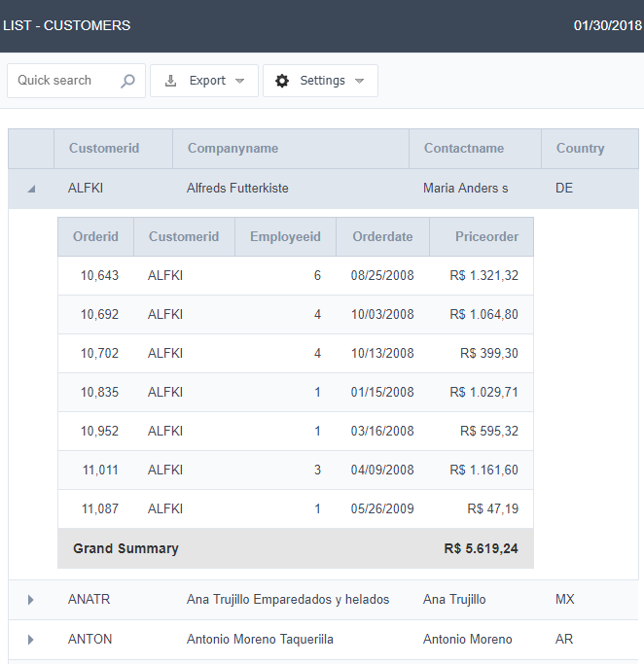Click the magnifier icon in Quick search
The image size is (644, 664).
[x=127, y=81]
